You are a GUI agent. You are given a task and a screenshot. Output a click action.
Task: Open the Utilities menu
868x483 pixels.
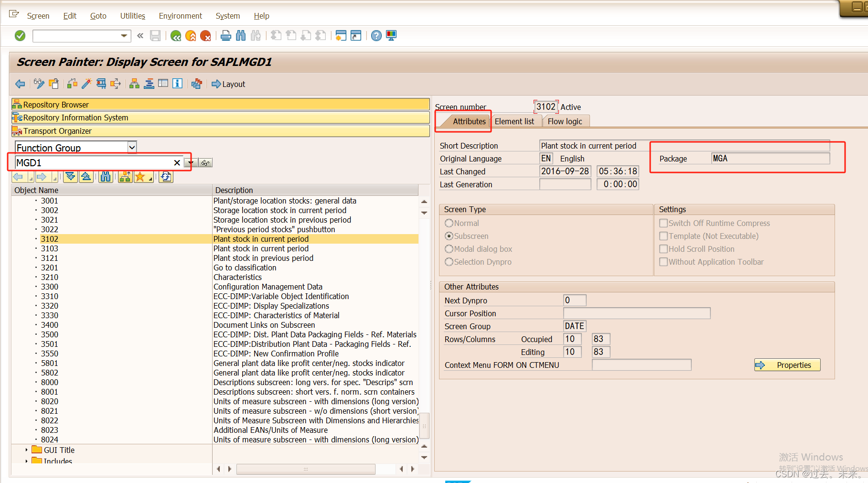click(132, 16)
